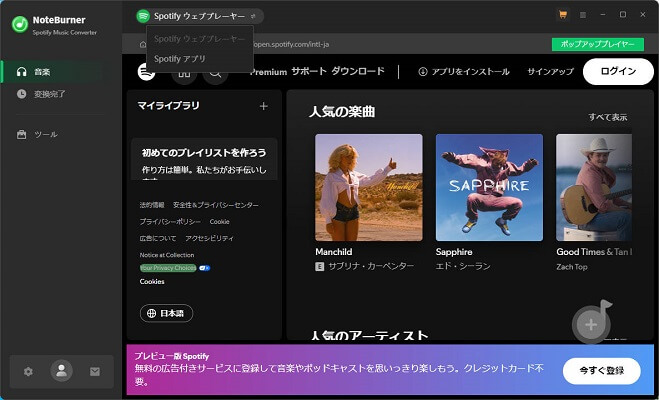This screenshot has height=400, width=659.
Task: Click the 今すぐ登録 button
Action: [602, 371]
